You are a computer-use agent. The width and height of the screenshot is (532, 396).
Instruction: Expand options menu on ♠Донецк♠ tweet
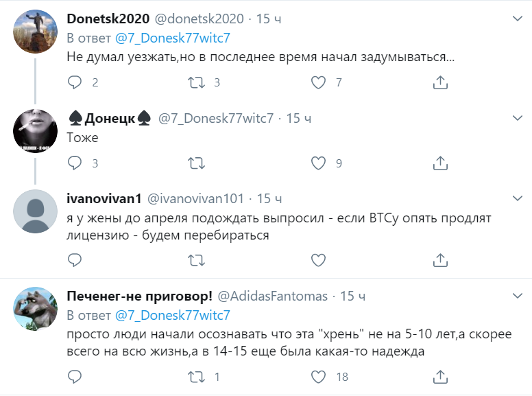[x=518, y=117]
